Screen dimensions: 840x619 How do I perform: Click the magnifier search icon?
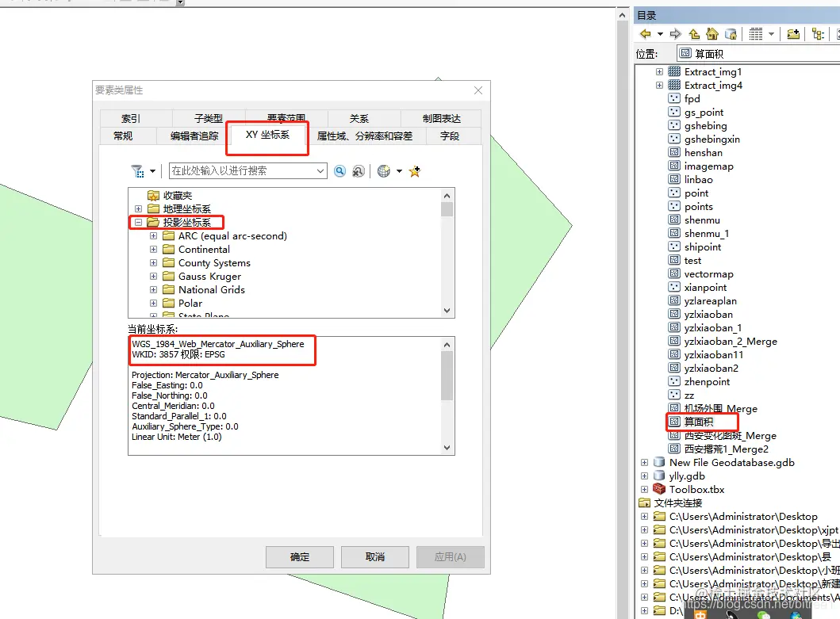coord(339,171)
